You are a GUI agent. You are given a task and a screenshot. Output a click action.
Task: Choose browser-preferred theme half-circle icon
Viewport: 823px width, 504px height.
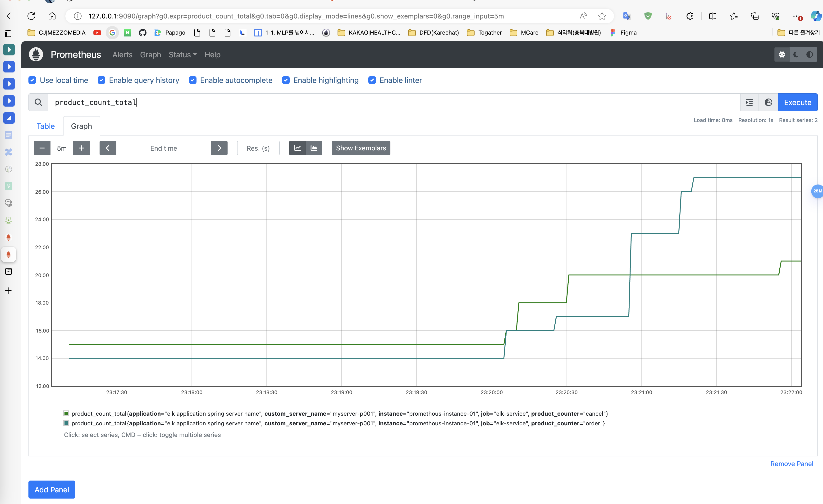(810, 54)
